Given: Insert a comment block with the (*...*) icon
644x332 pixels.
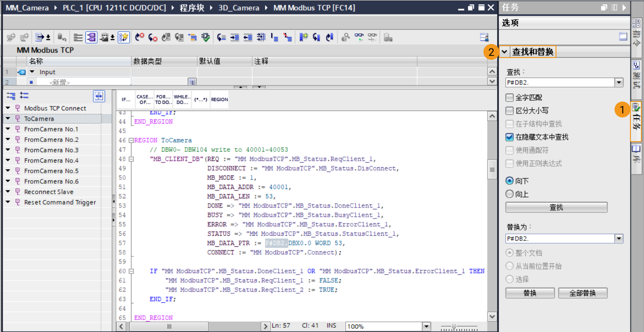Looking at the screenshot, I should click(201, 99).
